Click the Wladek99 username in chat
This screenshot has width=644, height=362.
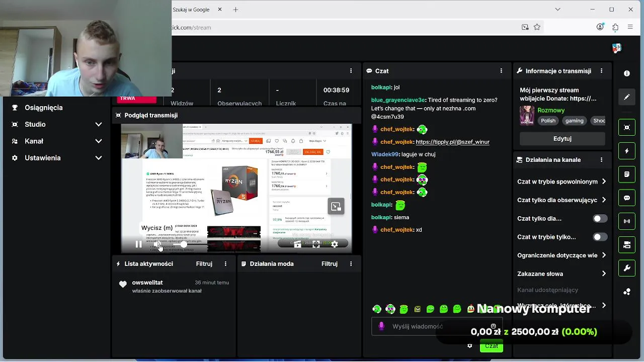(385, 154)
